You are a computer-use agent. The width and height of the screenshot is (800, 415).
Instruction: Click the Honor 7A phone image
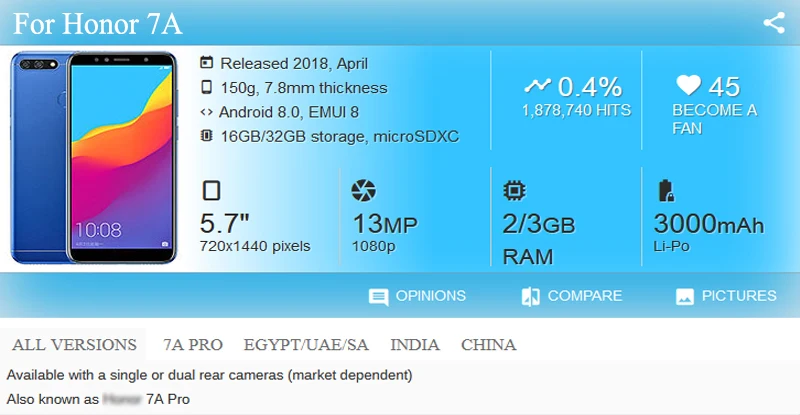[94, 157]
